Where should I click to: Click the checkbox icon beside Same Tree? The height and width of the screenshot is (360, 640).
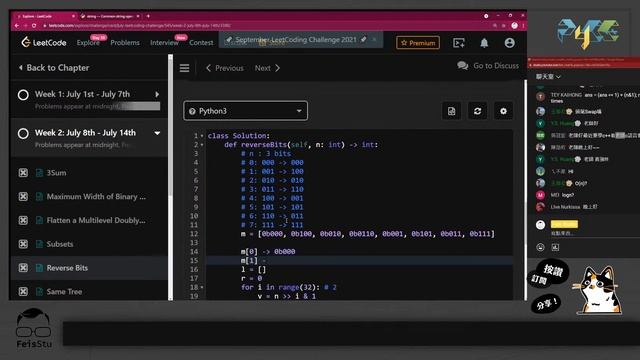[x=23, y=291]
